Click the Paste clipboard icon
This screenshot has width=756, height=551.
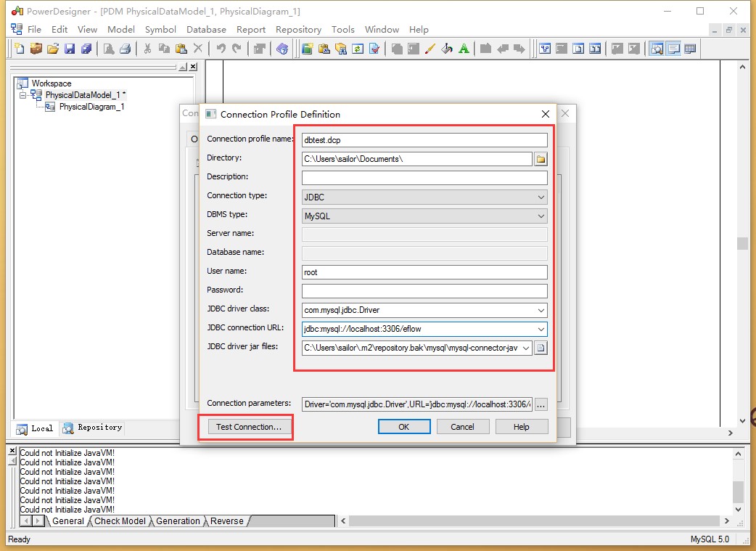pyautogui.click(x=181, y=48)
